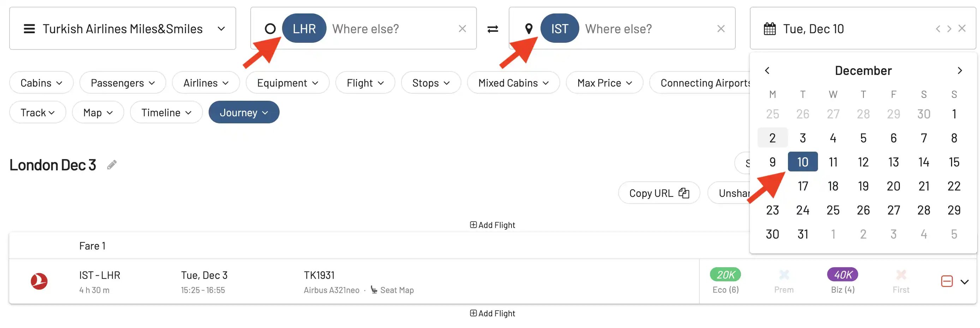
Task: Clear the origin airport with the X icon
Action: coord(462,29)
